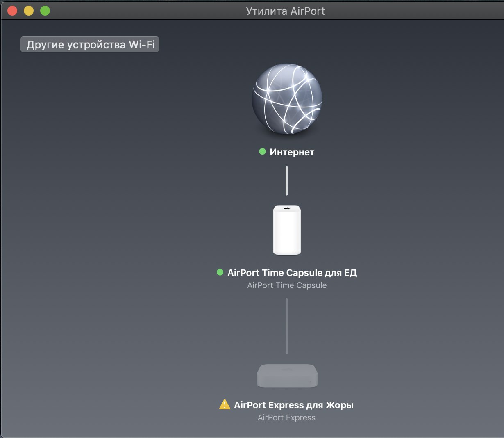Click the "Интернет" label
This screenshot has width=504, height=438.
(292, 152)
